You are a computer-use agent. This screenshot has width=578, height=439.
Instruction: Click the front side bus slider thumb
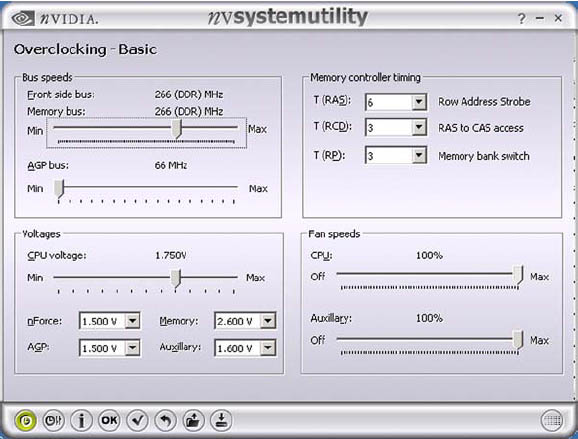click(177, 129)
